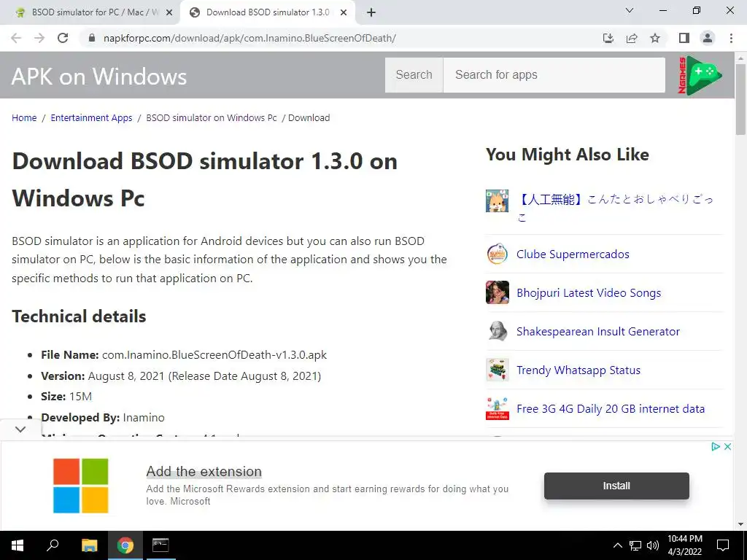Click the browser back arrow
The image size is (747, 560).
click(16, 38)
